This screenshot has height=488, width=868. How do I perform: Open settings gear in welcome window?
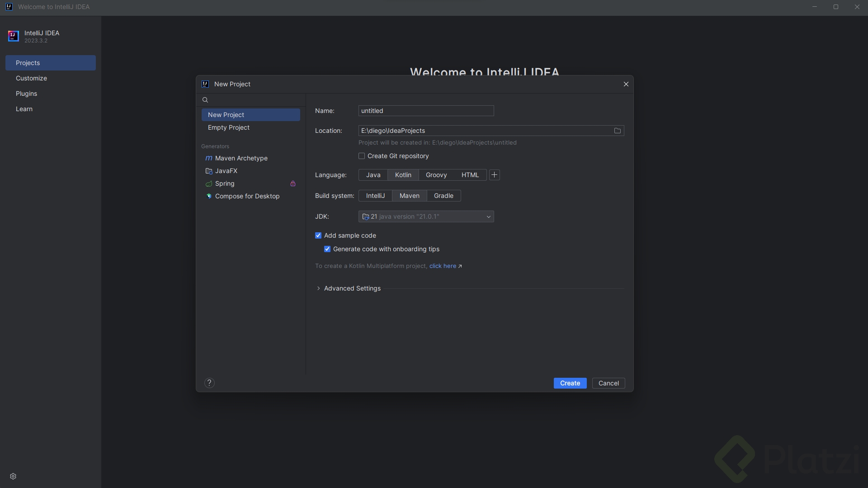click(13, 476)
